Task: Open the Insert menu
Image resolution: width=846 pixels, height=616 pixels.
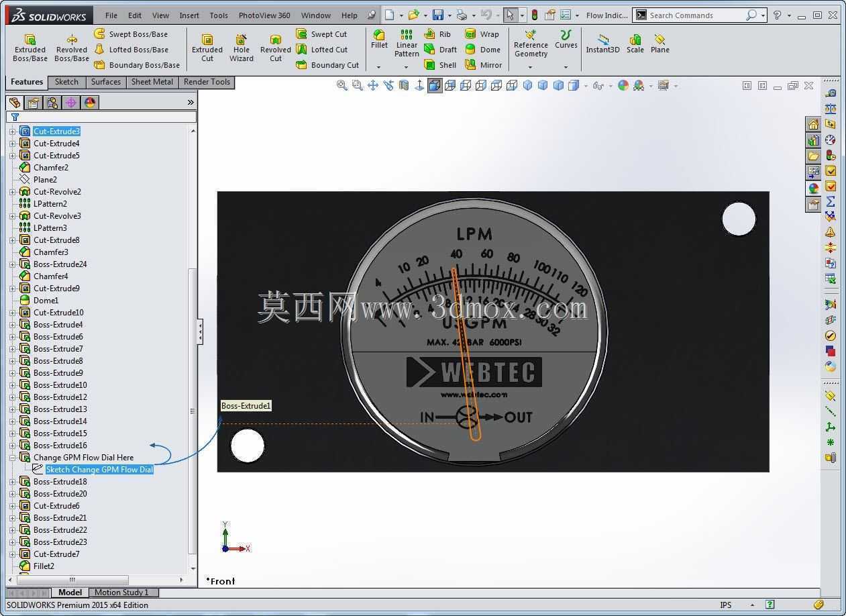Action: tap(189, 15)
